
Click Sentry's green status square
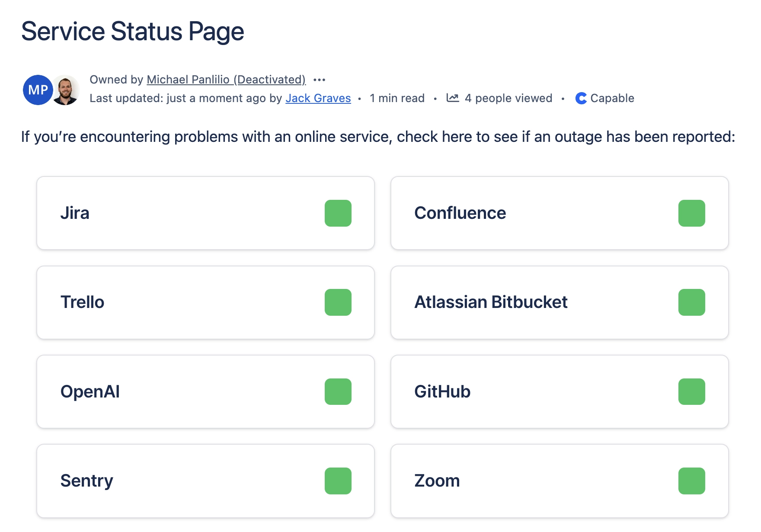(338, 481)
